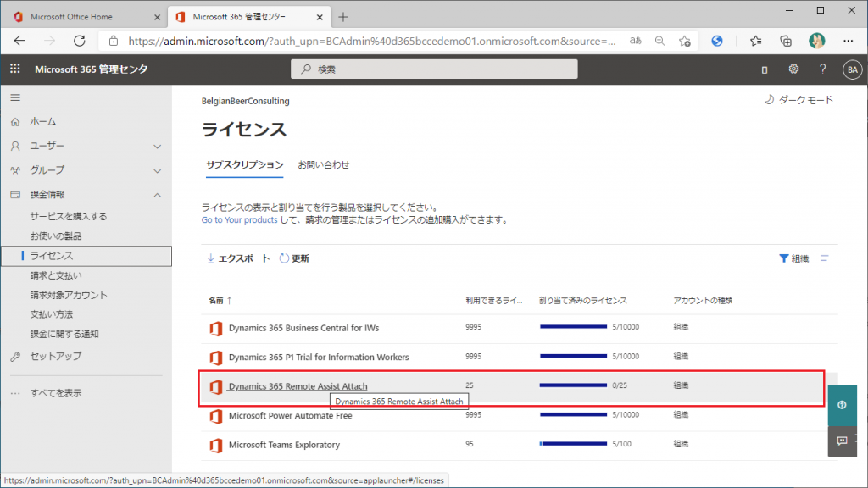868x488 pixels.
Task: Click the Go to Your products link
Action: 239,220
